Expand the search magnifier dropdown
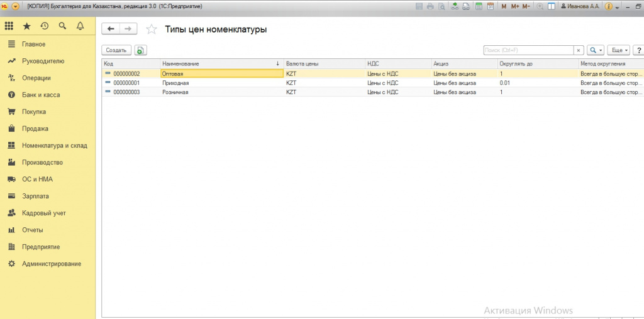Screen dimensions: 644x319 (595, 50)
